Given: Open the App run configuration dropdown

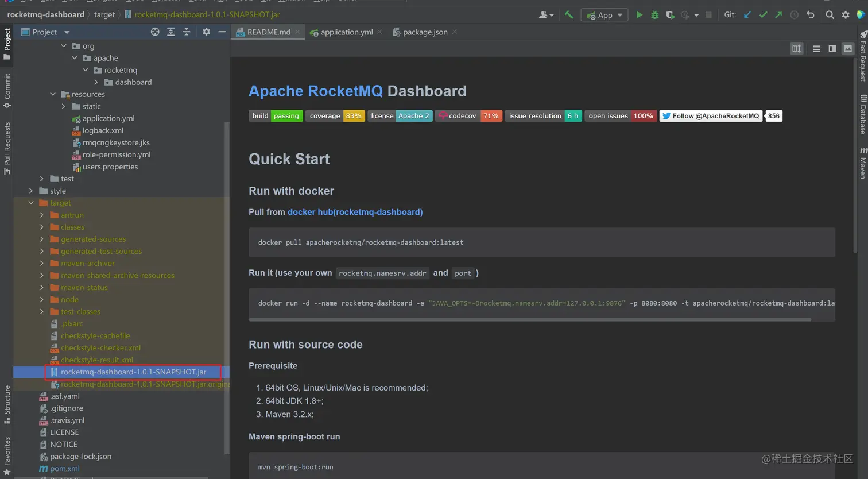Looking at the screenshot, I should click(x=604, y=15).
